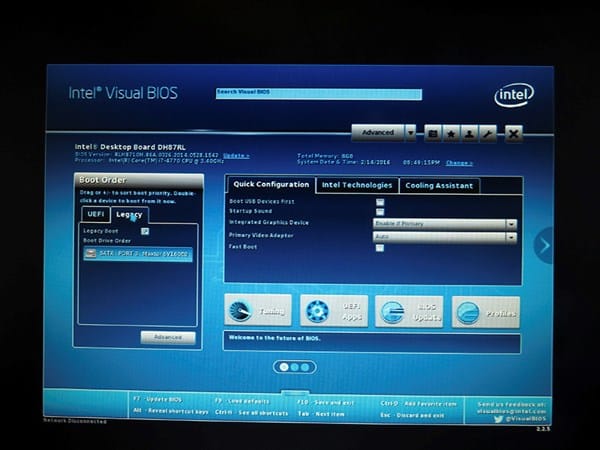Toggle Boot USB Devices First checkbox
The height and width of the screenshot is (450, 600).
pos(380,202)
